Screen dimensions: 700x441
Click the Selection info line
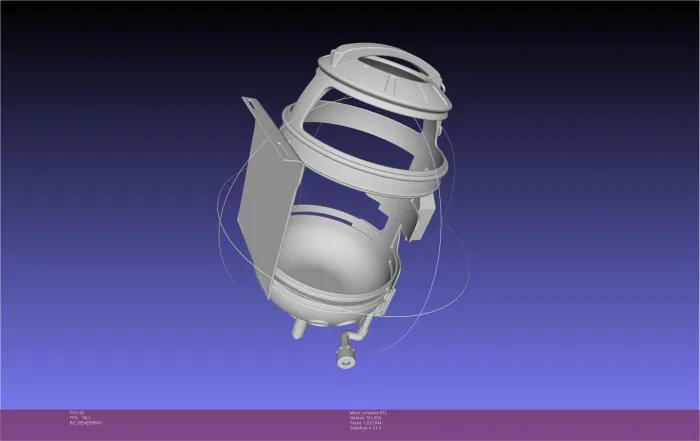coord(366,428)
